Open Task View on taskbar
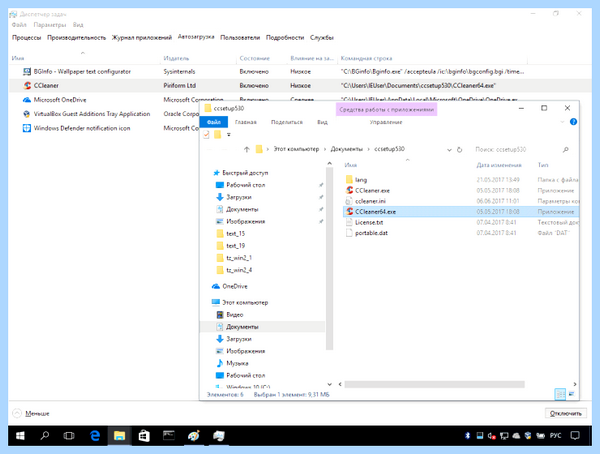 [x=69, y=436]
